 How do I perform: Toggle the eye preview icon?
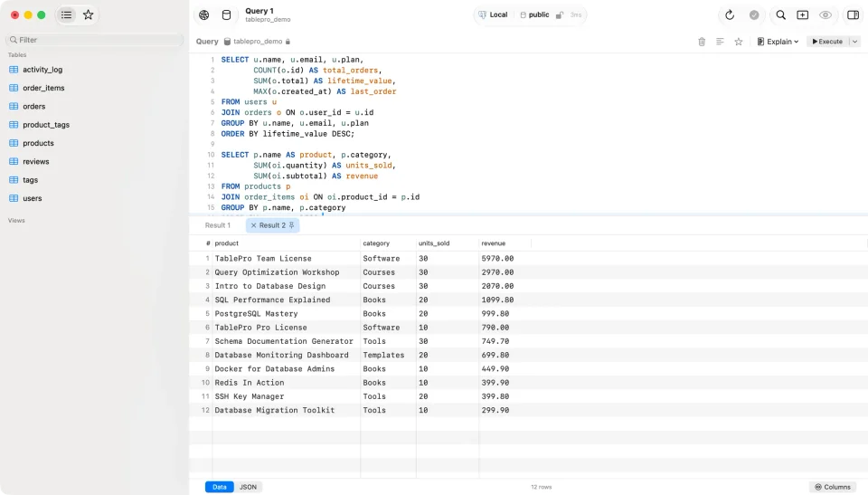click(826, 15)
